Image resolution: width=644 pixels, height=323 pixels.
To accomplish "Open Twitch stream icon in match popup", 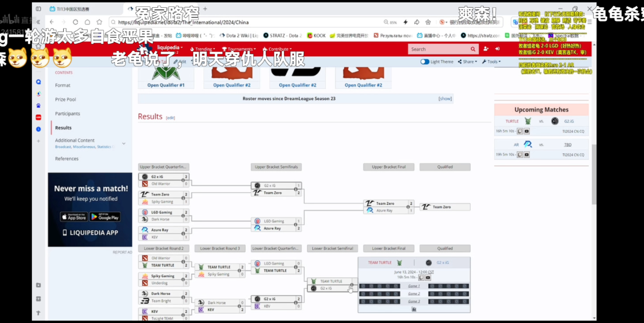I will pyautogui.click(x=421, y=277).
